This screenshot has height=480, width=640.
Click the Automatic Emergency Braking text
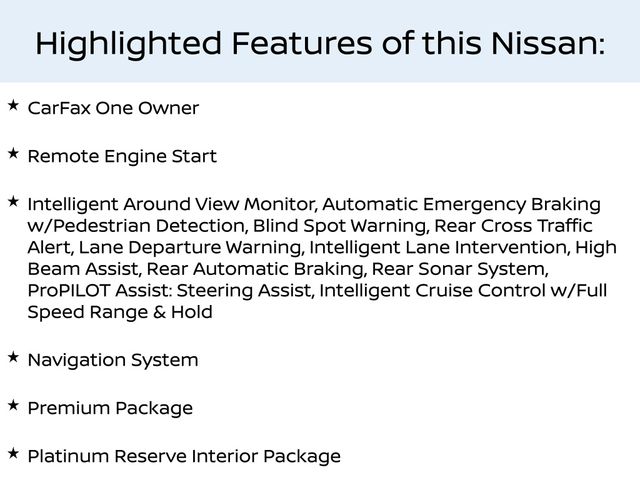[x=462, y=205]
